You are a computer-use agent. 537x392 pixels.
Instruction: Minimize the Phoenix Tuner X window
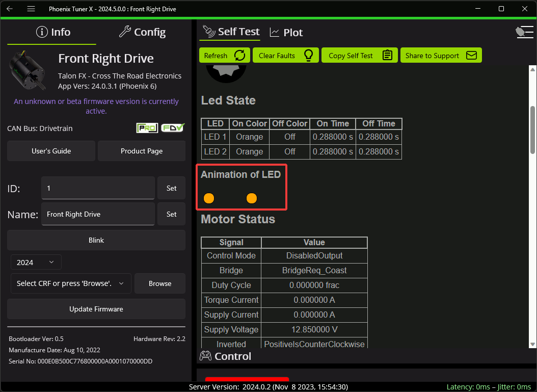[x=477, y=9]
